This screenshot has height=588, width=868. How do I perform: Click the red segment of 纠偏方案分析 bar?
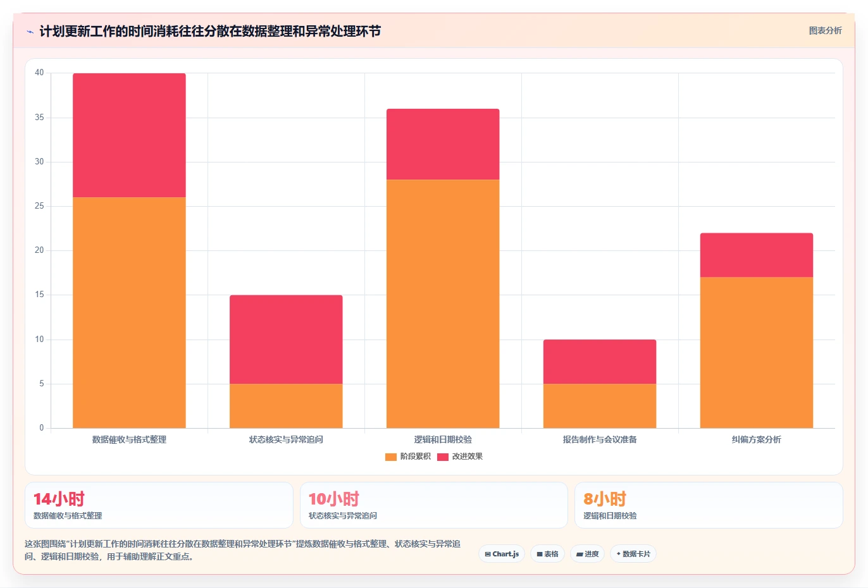tap(757, 255)
